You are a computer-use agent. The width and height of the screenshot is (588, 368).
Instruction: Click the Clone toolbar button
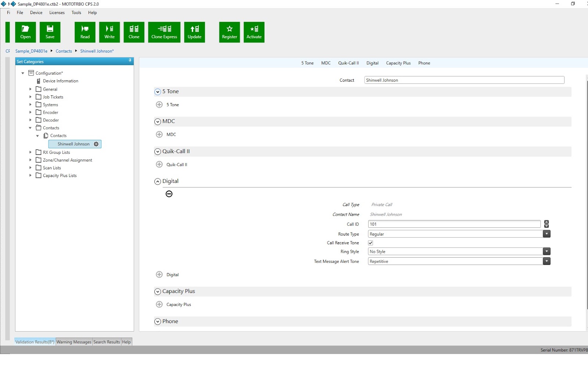pyautogui.click(x=134, y=32)
